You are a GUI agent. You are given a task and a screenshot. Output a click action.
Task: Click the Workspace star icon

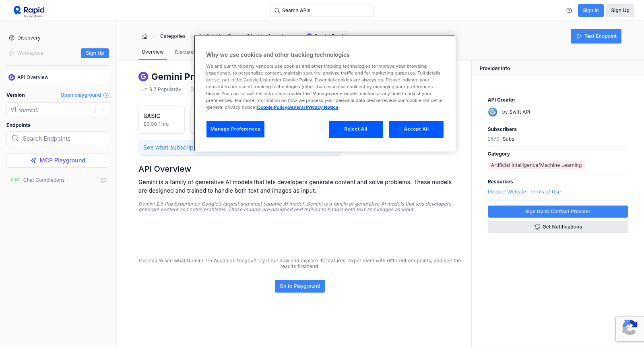click(12, 53)
